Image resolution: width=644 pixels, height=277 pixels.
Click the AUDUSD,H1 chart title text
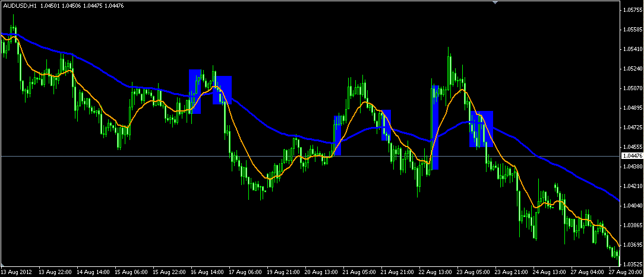[21, 6]
